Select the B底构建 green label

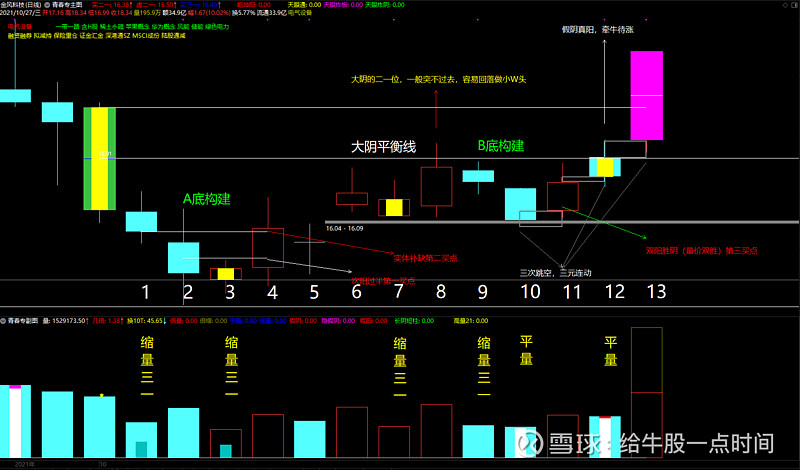pyautogui.click(x=500, y=146)
